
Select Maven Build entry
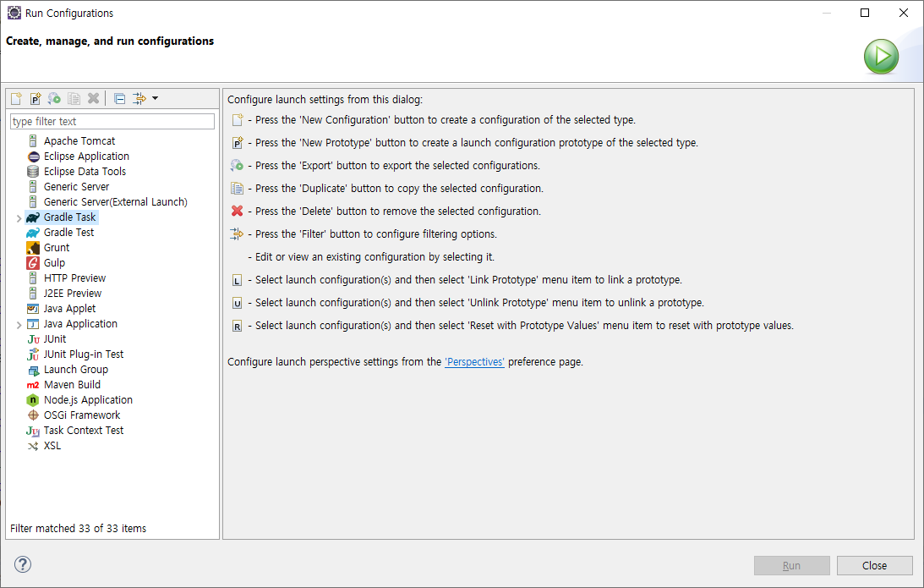(x=72, y=385)
